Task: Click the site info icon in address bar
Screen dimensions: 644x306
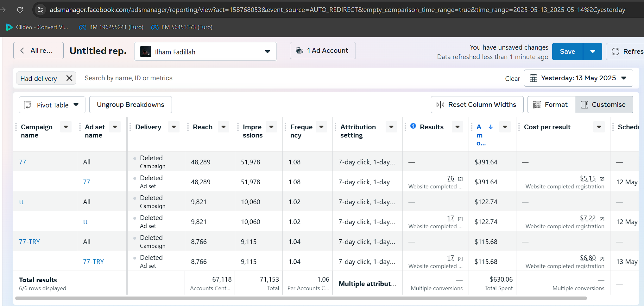Action: (x=41, y=10)
